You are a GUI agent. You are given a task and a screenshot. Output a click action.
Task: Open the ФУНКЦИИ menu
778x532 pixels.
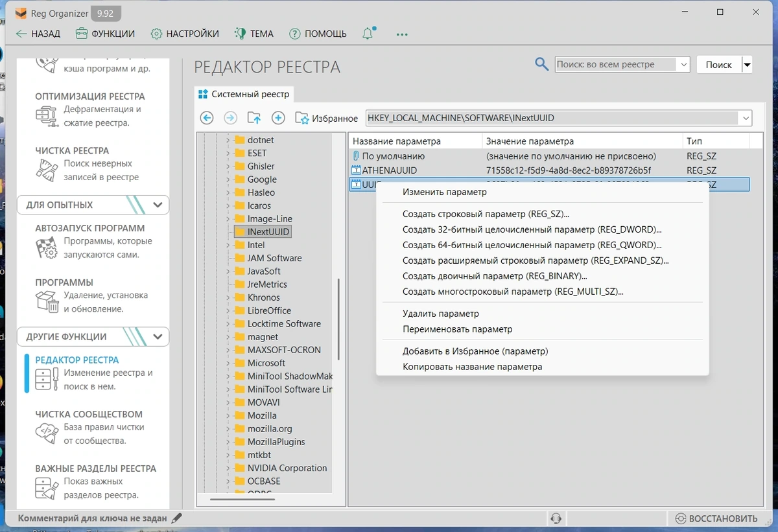coord(105,34)
